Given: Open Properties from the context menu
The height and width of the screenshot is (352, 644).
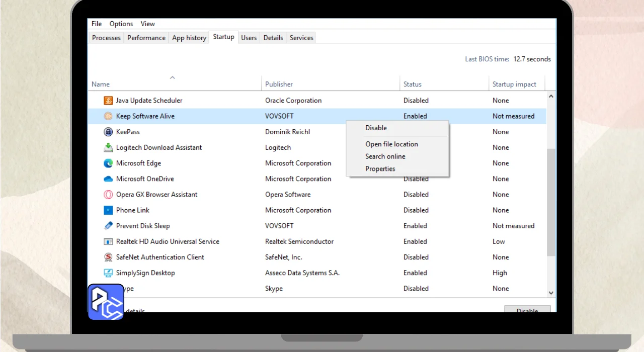Looking at the screenshot, I should (380, 169).
